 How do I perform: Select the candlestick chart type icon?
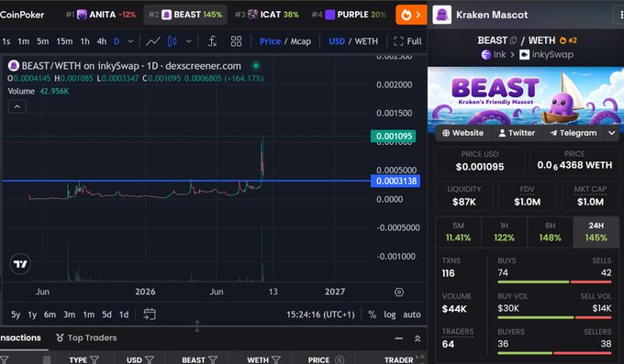point(172,41)
